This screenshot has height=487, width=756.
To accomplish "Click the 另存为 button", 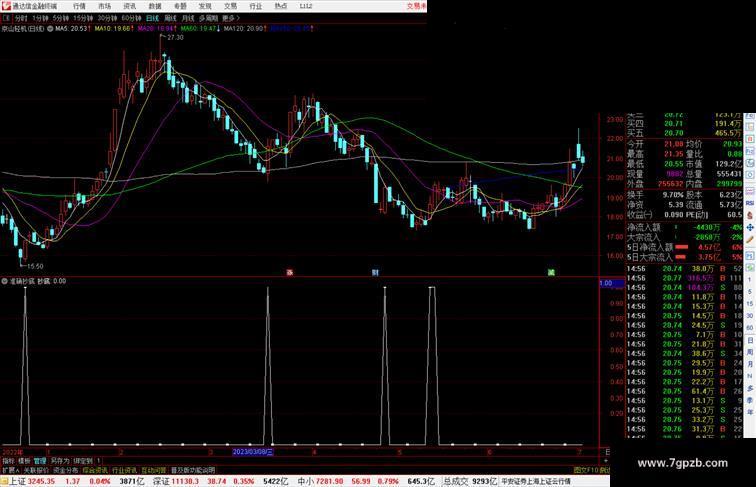I will point(60,461).
